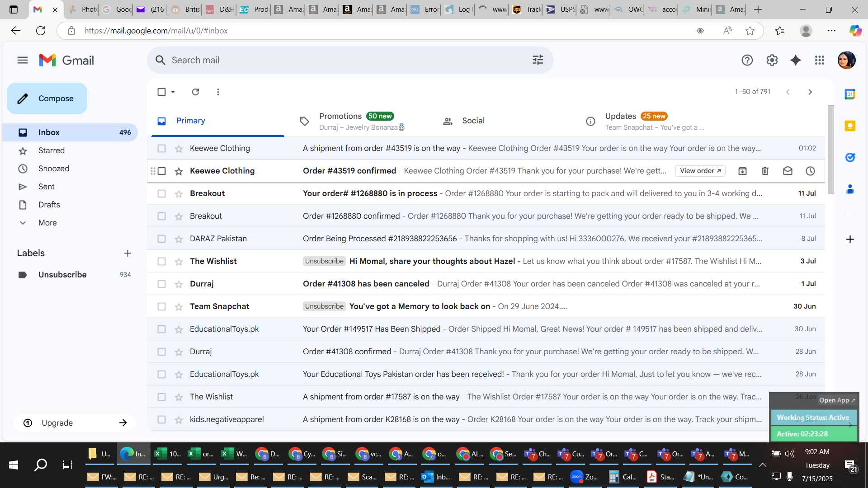868x488 pixels.
Task: Open the Google apps grid
Action: click(x=819, y=60)
